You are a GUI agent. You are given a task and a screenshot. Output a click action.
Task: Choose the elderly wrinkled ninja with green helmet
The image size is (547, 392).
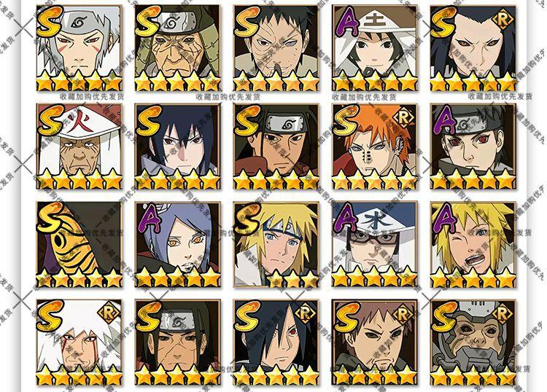point(177,48)
